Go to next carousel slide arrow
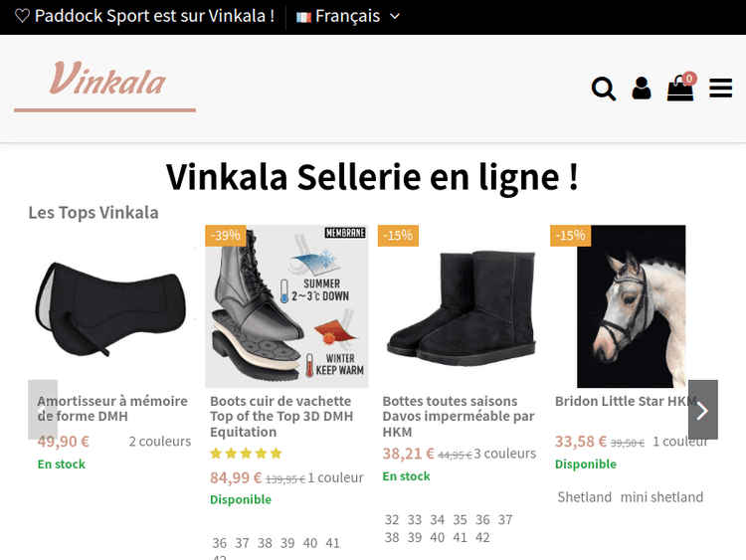The width and height of the screenshot is (746, 560). pyautogui.click(x=702, y=410)
